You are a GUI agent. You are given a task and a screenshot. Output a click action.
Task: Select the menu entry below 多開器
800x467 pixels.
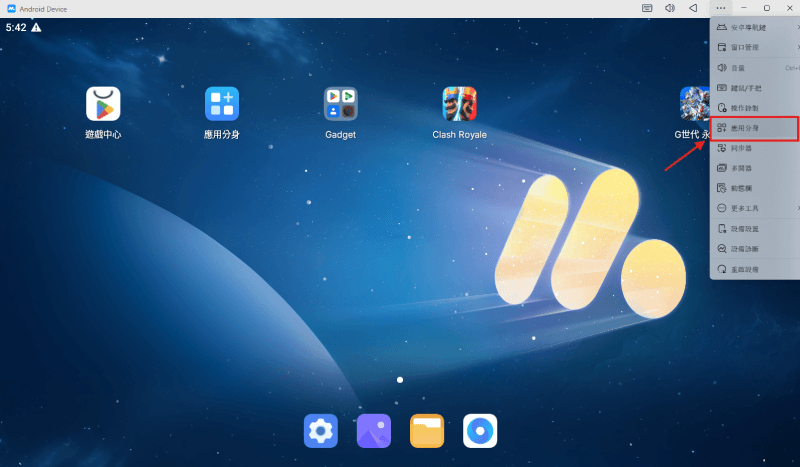coord(755,188)
